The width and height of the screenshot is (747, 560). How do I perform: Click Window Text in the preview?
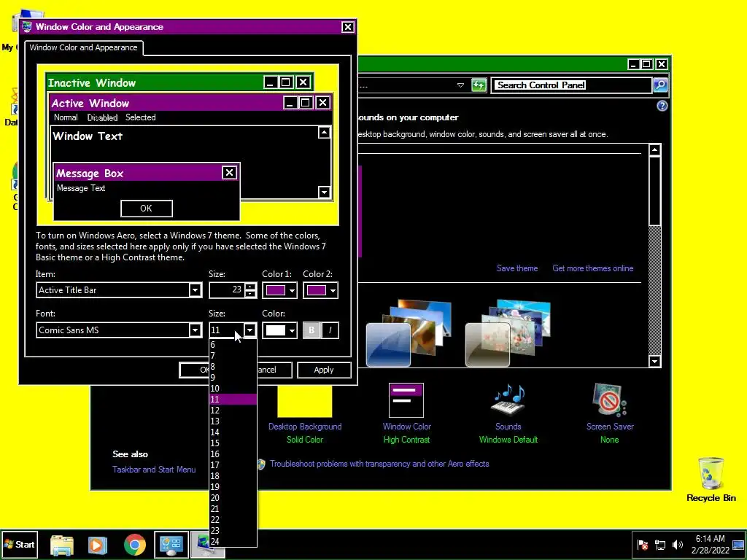[88, 136]
